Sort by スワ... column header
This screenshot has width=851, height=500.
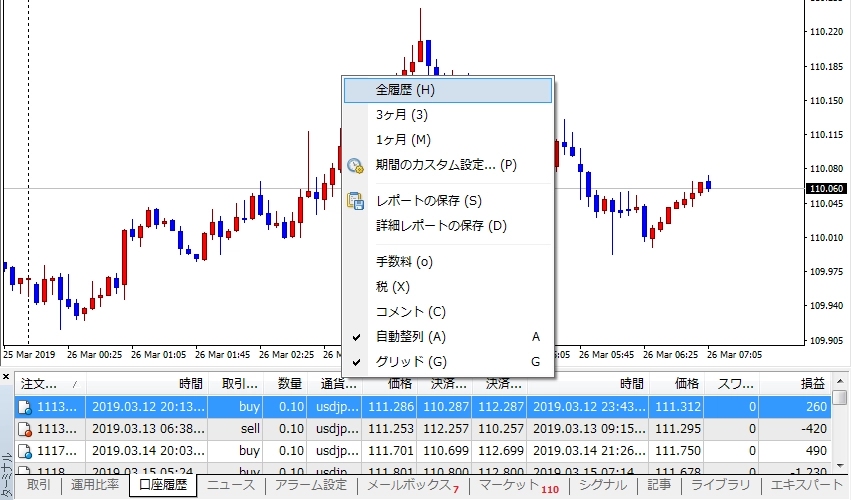click(x=732, y=384)
